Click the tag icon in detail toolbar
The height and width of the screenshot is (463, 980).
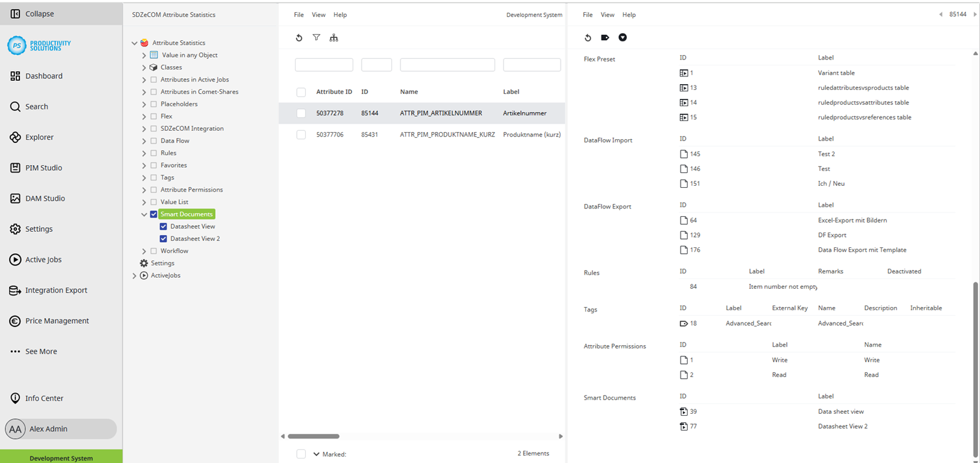point(605,38)
